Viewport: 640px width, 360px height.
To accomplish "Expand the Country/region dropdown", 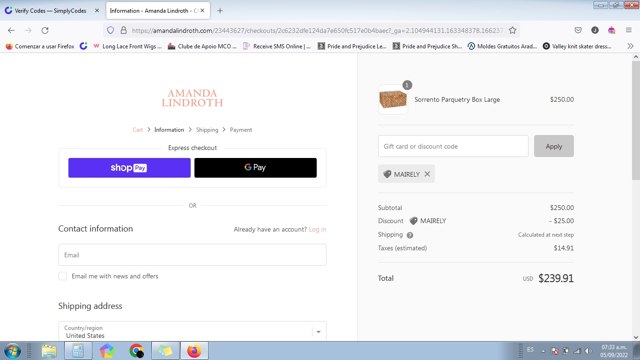I will (x=192, y=331).
